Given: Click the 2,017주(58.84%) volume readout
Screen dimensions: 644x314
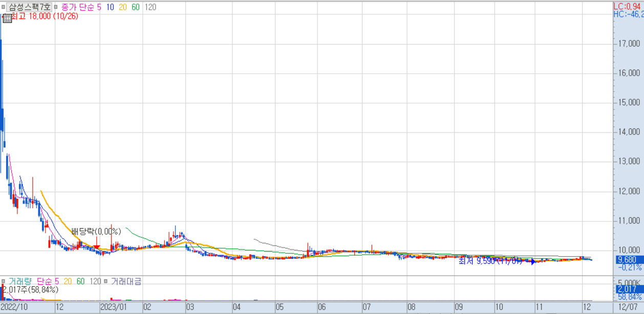Looking at the screenshot, I should (x=31, y=289).
